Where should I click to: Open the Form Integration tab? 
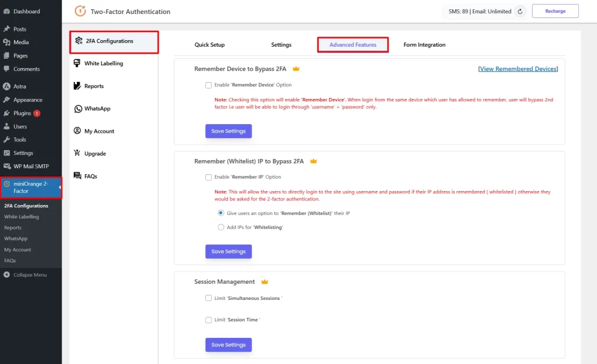424,45
